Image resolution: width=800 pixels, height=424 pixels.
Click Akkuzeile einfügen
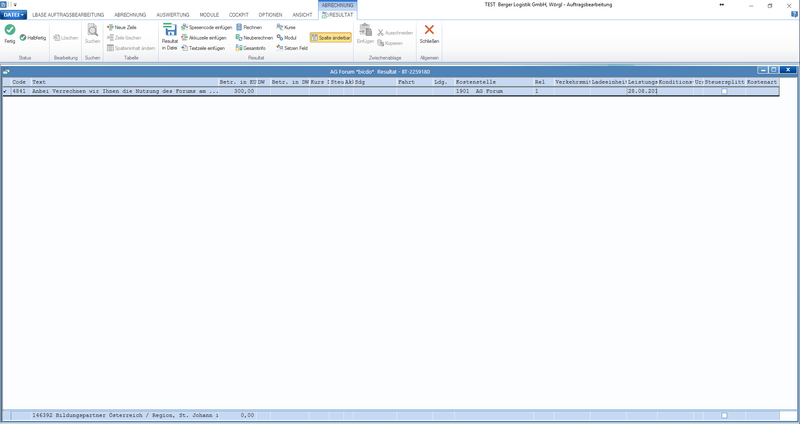coord(204,38)
